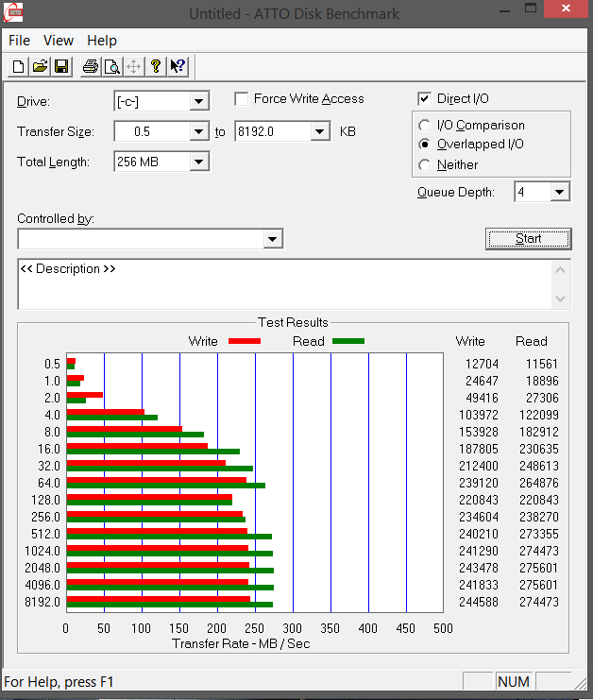593x700 pixels.
Task: Expand the Drive dropdown
Action: tap(198, 101)
